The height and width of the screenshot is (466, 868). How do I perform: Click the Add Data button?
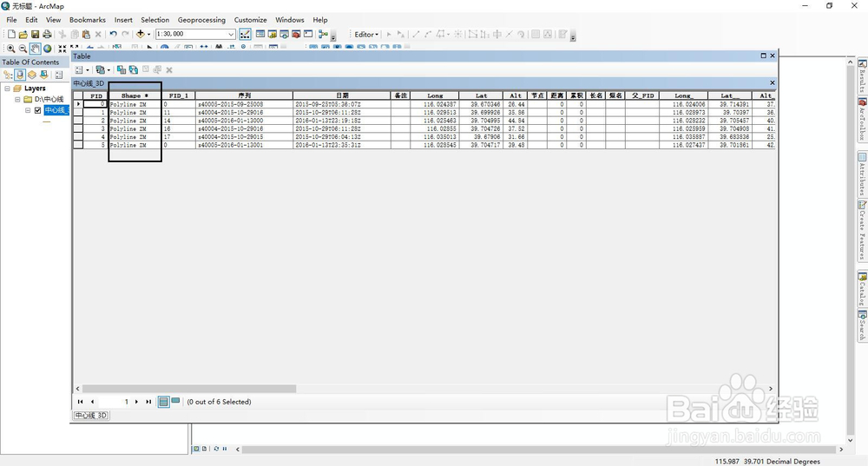coord(140,35)
